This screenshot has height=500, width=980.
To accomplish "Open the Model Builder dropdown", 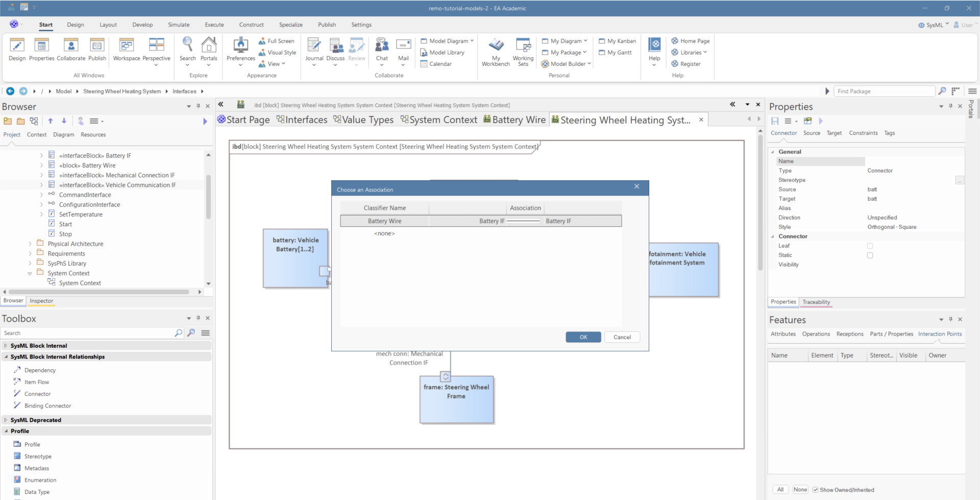I will [567, 64].
